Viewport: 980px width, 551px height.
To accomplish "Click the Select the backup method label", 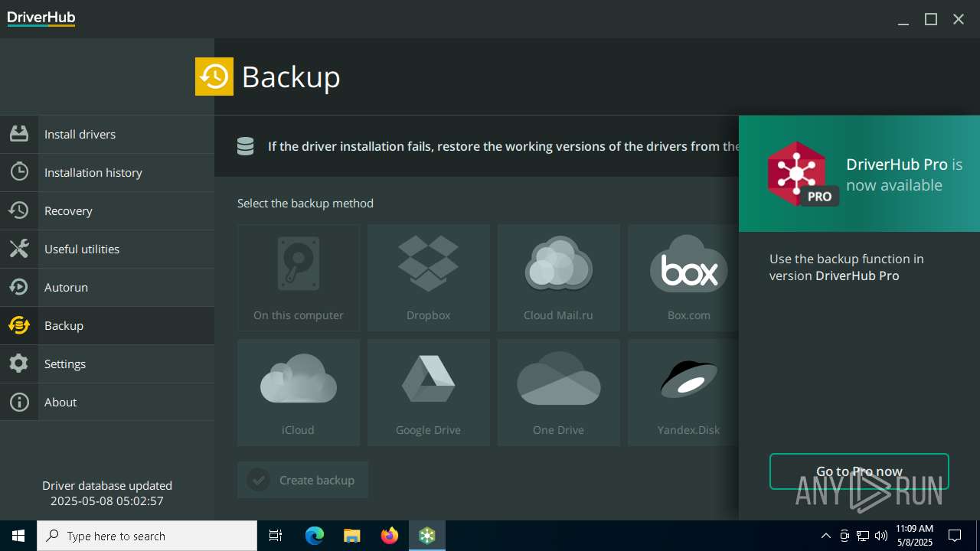I will [x=305, y=204].
